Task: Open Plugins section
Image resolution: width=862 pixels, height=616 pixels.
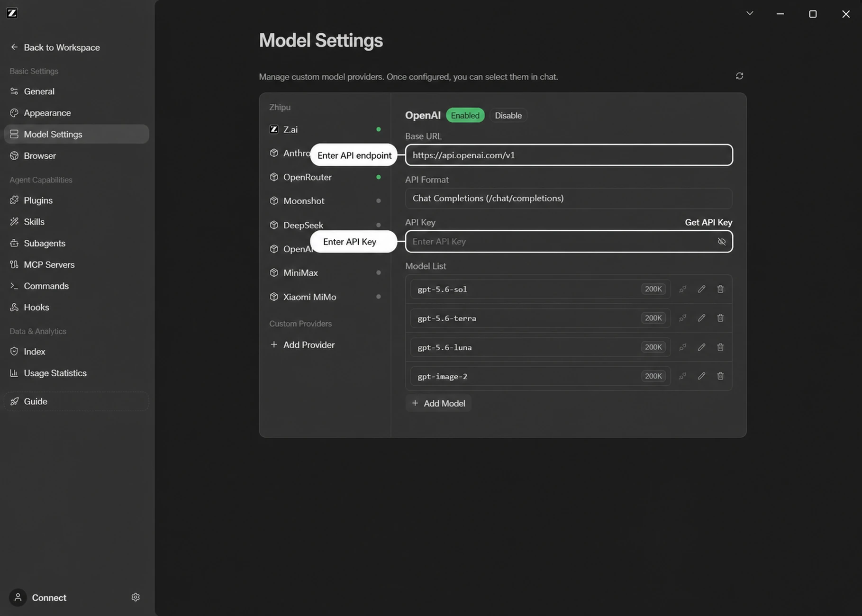Action: point(76,200)
